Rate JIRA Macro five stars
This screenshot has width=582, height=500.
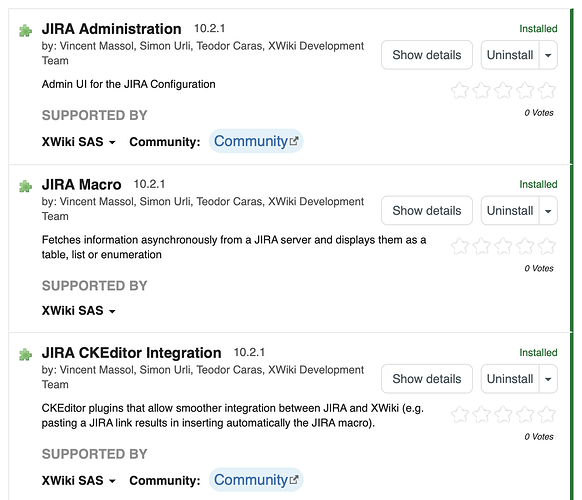click(547, 246)
